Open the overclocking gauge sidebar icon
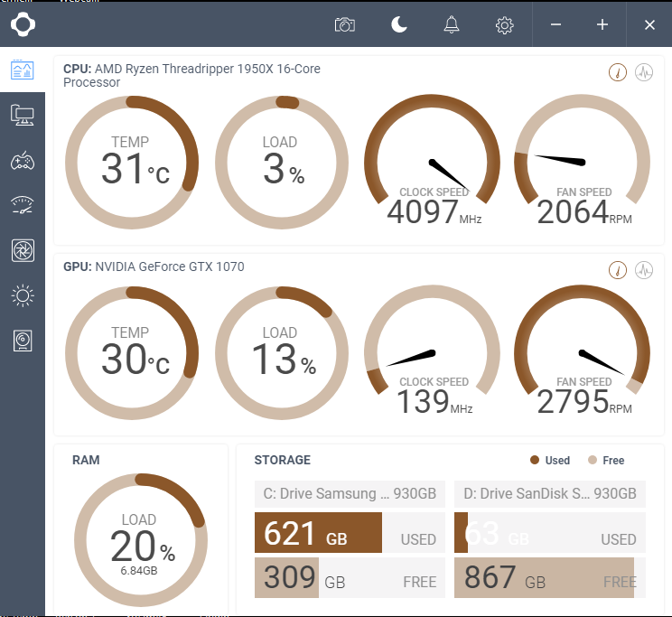Viewport: 672px width, 617px height. (23, 205)
